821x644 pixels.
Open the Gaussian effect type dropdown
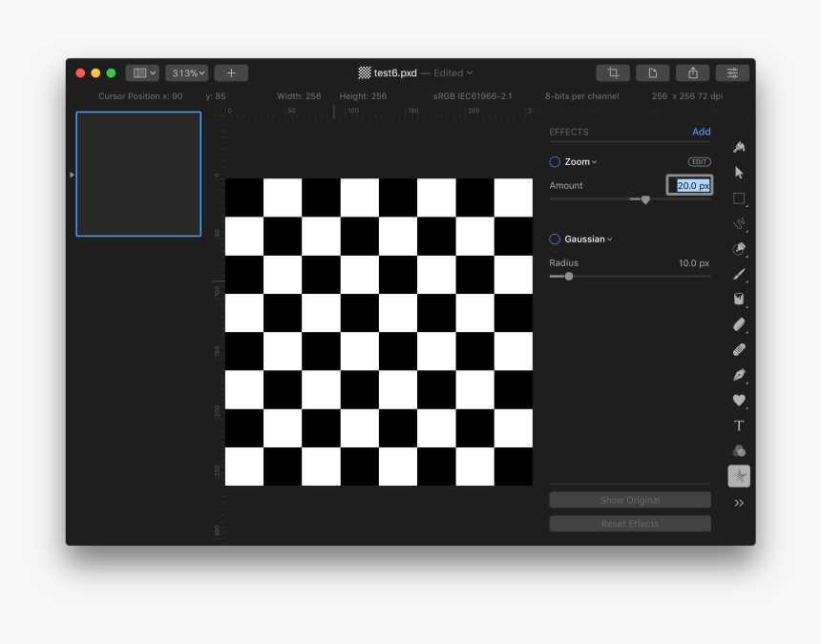point(588,239)
